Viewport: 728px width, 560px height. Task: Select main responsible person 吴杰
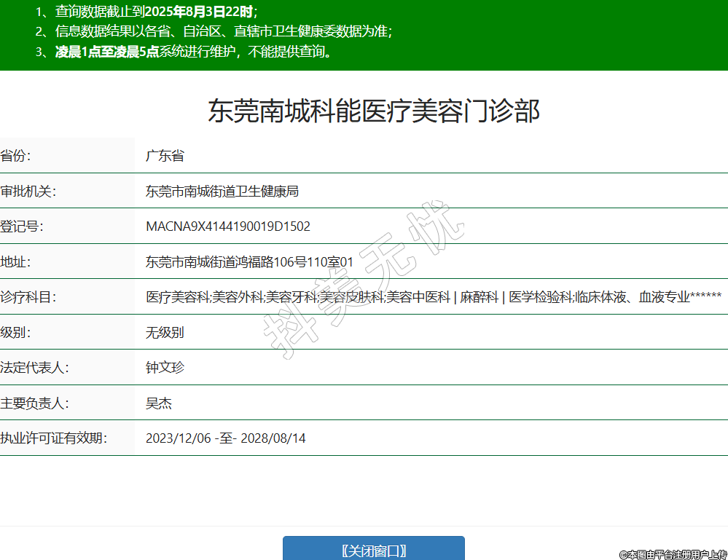(x=159, y=403)
